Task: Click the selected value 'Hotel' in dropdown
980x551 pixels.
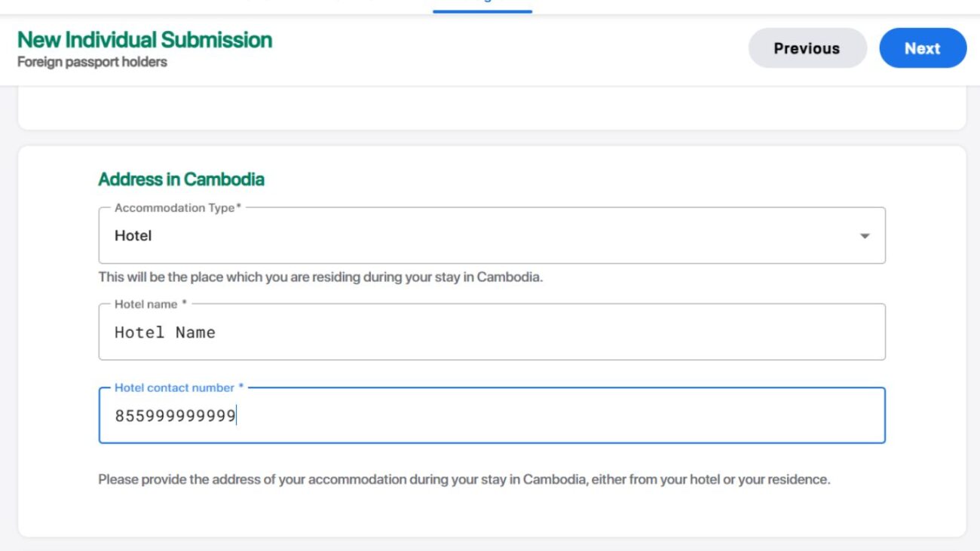Action: [x=133, y=236]
